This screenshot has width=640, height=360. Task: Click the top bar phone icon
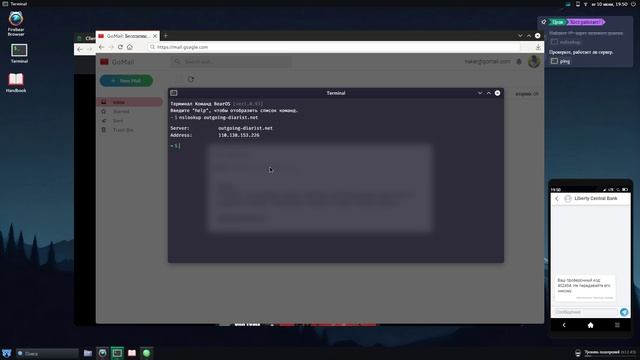(x=578, y=4)
